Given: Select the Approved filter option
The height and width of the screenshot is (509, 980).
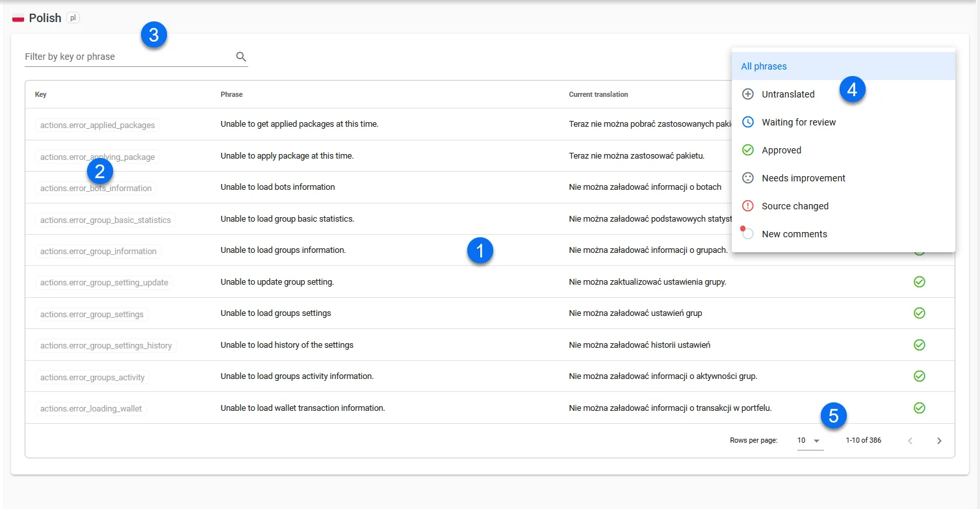Looking at the screenshot, I should coord(844,150).
